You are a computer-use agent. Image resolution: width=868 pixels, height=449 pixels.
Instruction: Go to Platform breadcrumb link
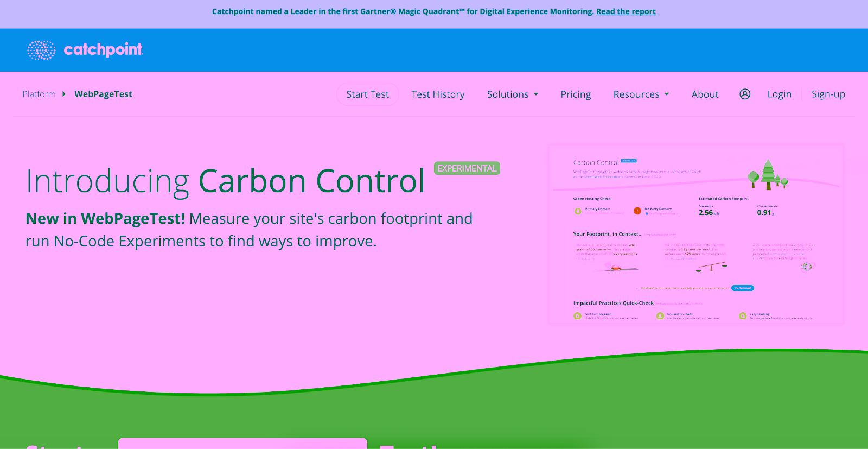coord(39,94)
